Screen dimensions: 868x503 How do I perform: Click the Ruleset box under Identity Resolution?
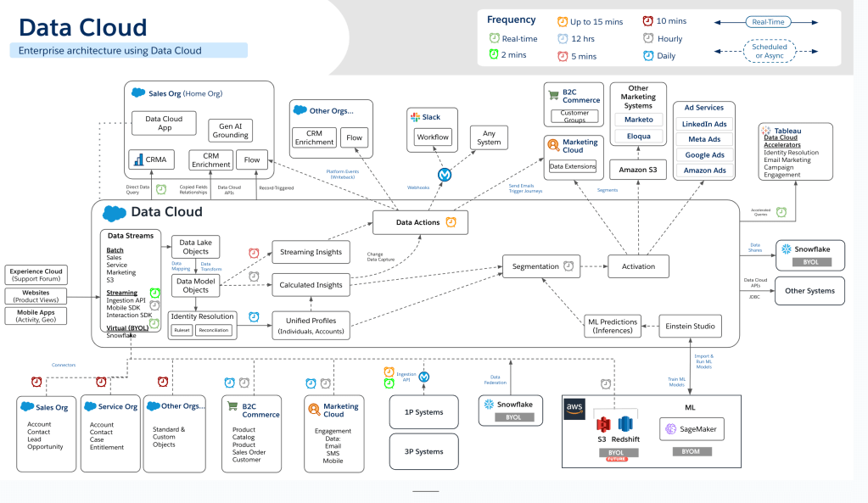tap(182, 330)
